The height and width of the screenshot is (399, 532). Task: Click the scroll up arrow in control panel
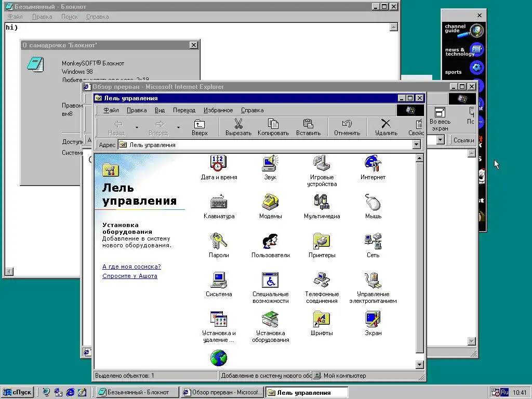point(420,158)
